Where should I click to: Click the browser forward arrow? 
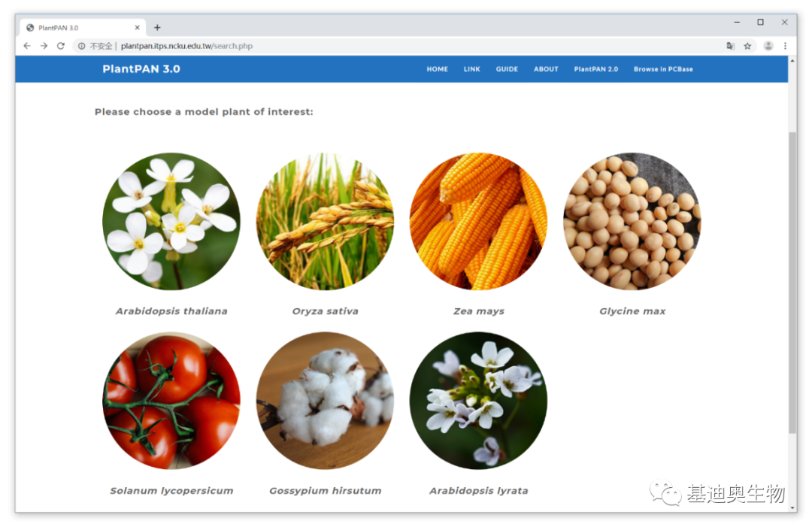pyautogui.click(x=44, y=46)
